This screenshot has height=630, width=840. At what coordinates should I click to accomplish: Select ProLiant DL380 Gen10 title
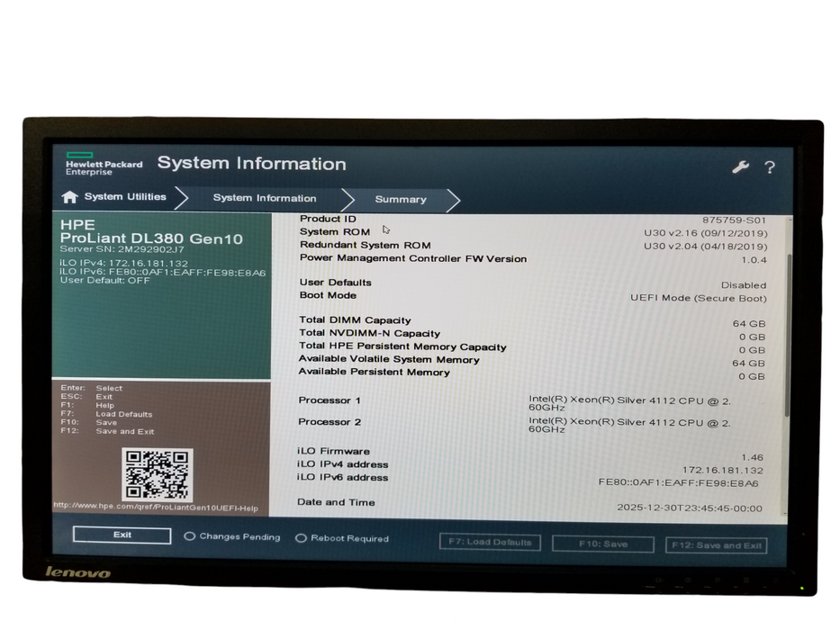click(151, 238)
